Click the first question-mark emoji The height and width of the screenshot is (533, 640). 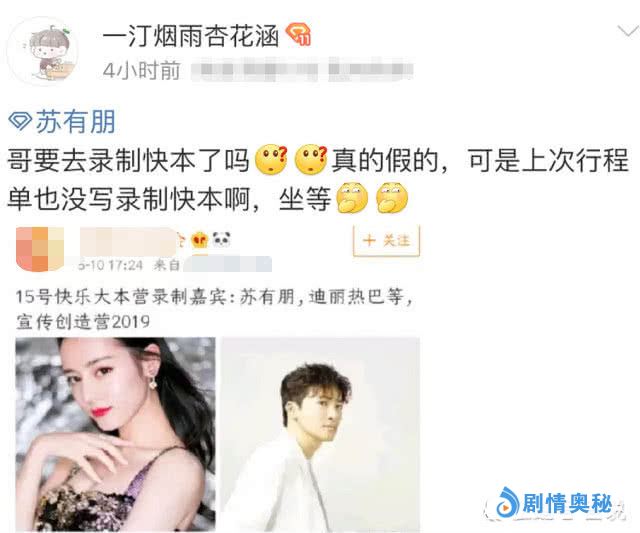271,159
